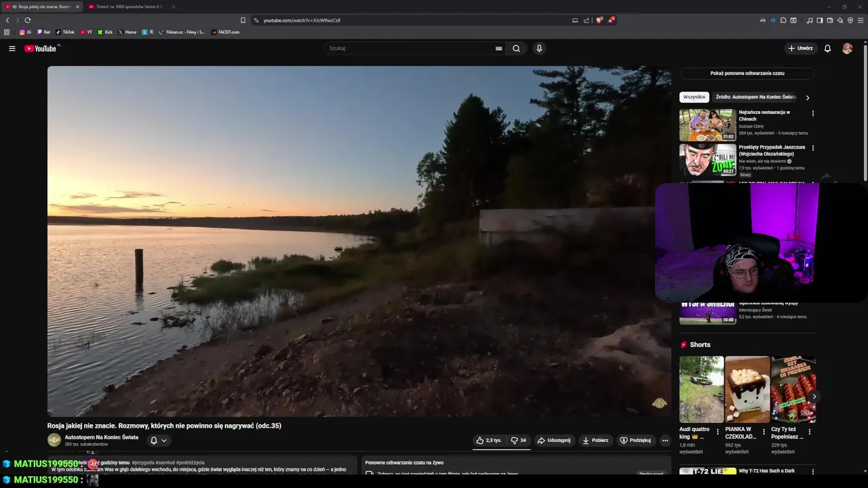
Task: Open the Brave VPN shield icon
Action: [x=850, y=20]
